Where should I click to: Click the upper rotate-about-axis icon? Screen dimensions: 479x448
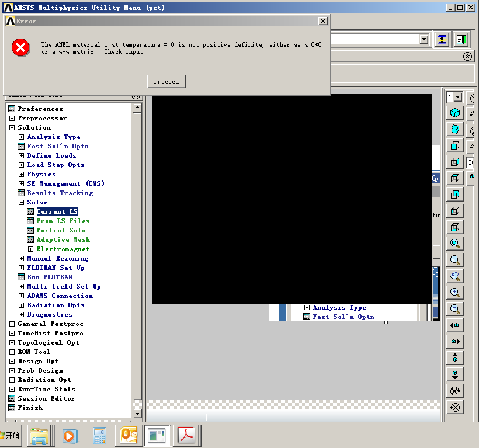(x=455, y=391)
